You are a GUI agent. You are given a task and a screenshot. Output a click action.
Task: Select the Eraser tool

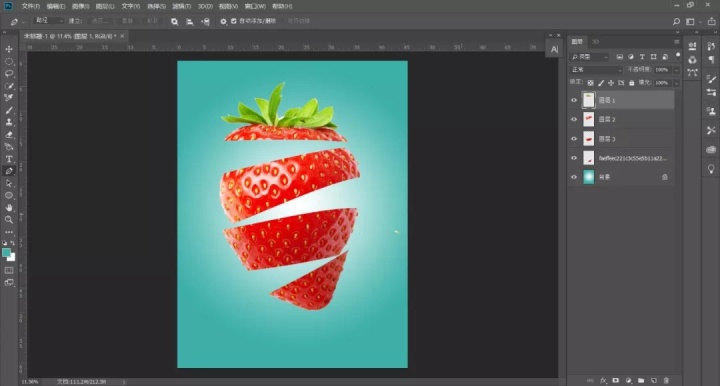[9, 134]
